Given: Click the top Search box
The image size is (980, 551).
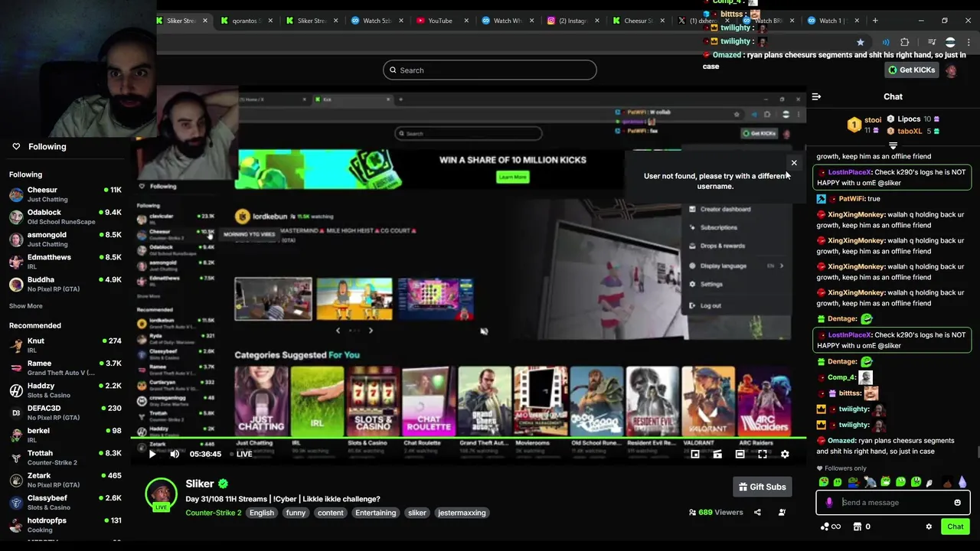Looking at the screenshot, I should coord(489,70).
